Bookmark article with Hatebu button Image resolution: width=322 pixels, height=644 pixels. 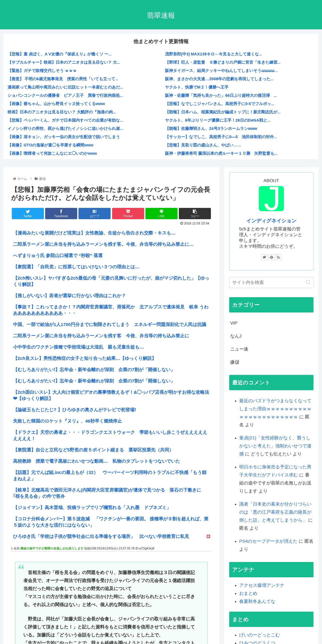95,213
